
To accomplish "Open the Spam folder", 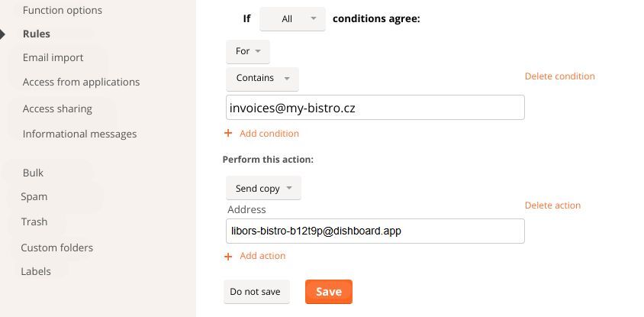I will [x=34, y=197].
